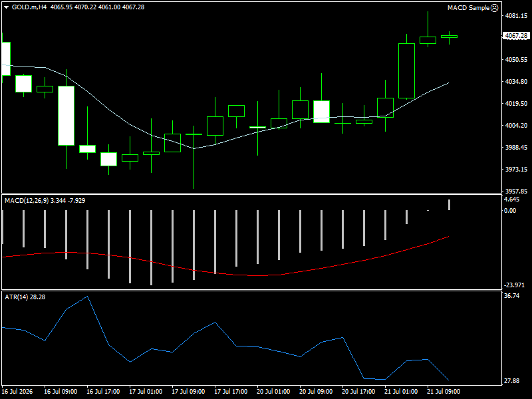Select the large white bearish candle at 16 Jul 09:00

66,116
